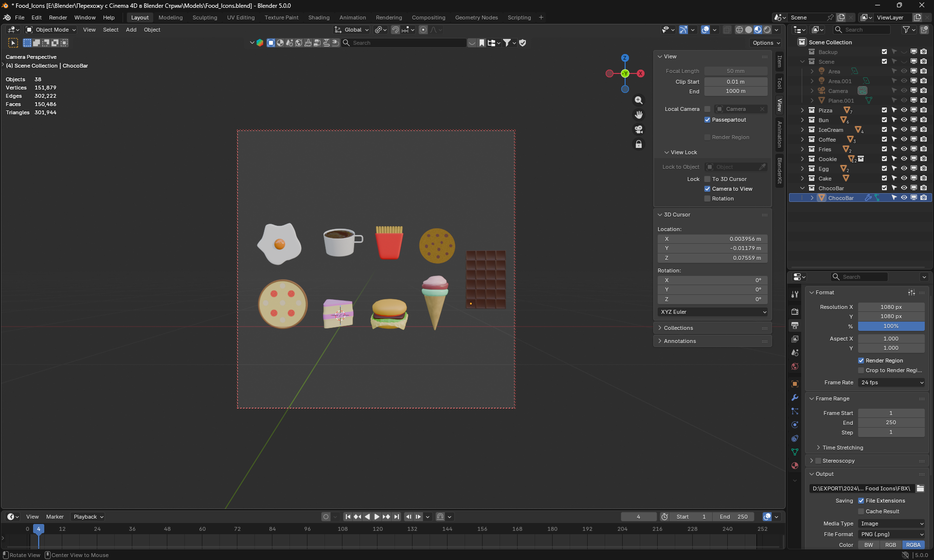Switch to the Shading workspace tab
The width and height of the screenshot is (934, 560).
pyautogui.click(x=319, y=18)
